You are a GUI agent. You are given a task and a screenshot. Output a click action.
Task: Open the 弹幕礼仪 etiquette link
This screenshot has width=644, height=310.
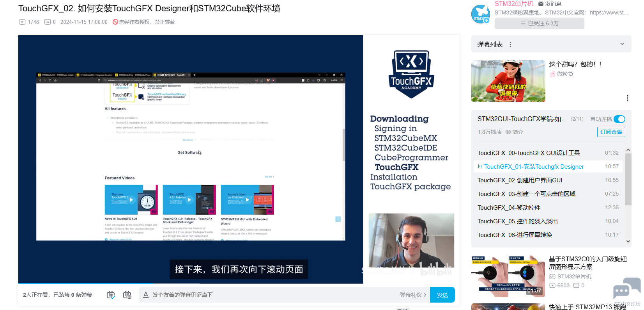tap(412, 295)
